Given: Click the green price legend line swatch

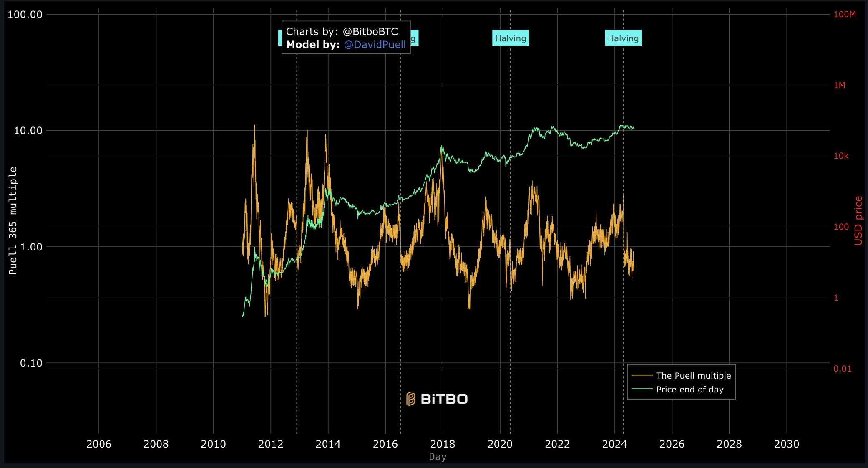Looking at the screenshot, I should pos(642,390).
